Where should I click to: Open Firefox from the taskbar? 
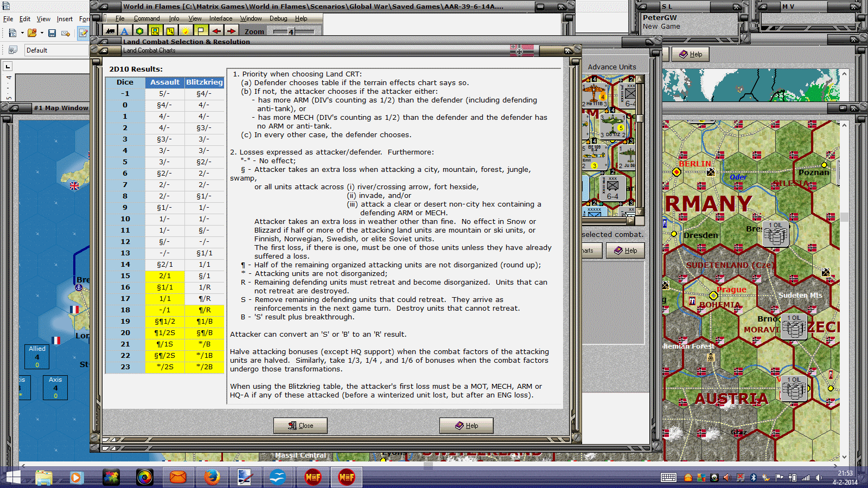pyautogui.click(x=212, y=477)
